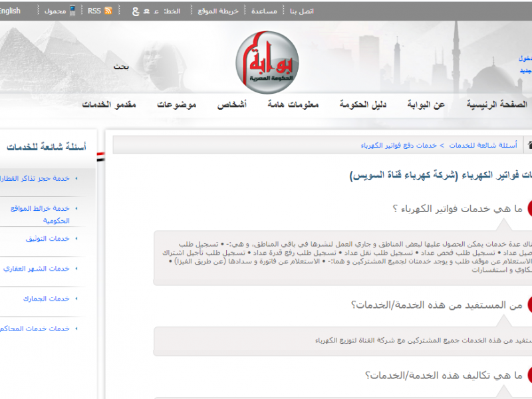532x399 pixels.
Task: Click the orange RSS feed icon
Action: click(x=108, y=11)
